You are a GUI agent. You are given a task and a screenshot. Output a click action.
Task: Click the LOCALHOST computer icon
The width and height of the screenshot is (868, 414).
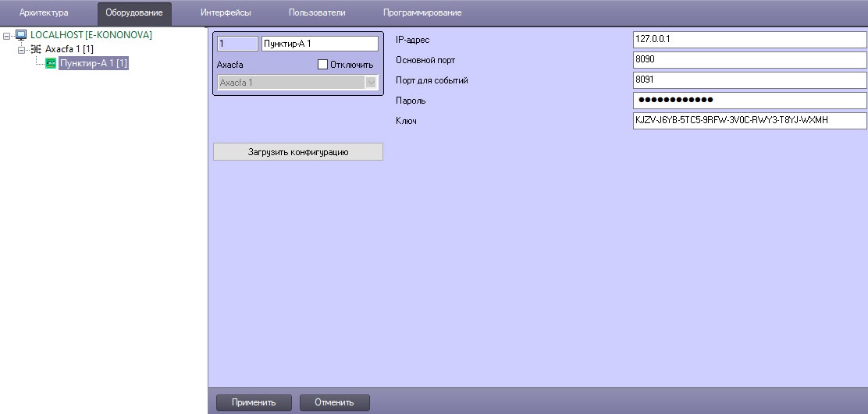click(21, 35)
